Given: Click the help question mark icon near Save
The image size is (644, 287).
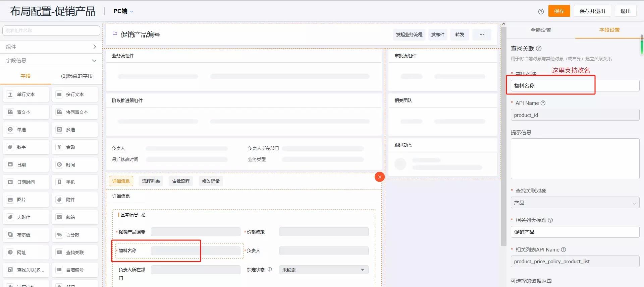Looking at the screenshot, I should [541, 11].
